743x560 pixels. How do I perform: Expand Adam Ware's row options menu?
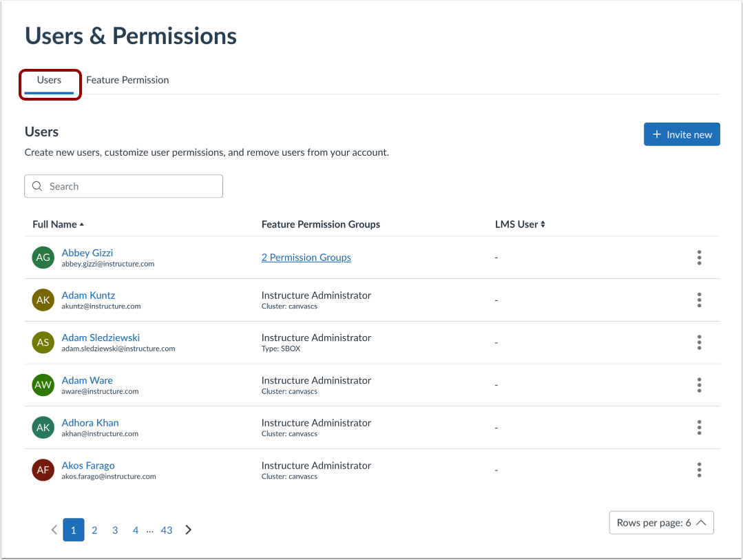[x=699, y=384]
